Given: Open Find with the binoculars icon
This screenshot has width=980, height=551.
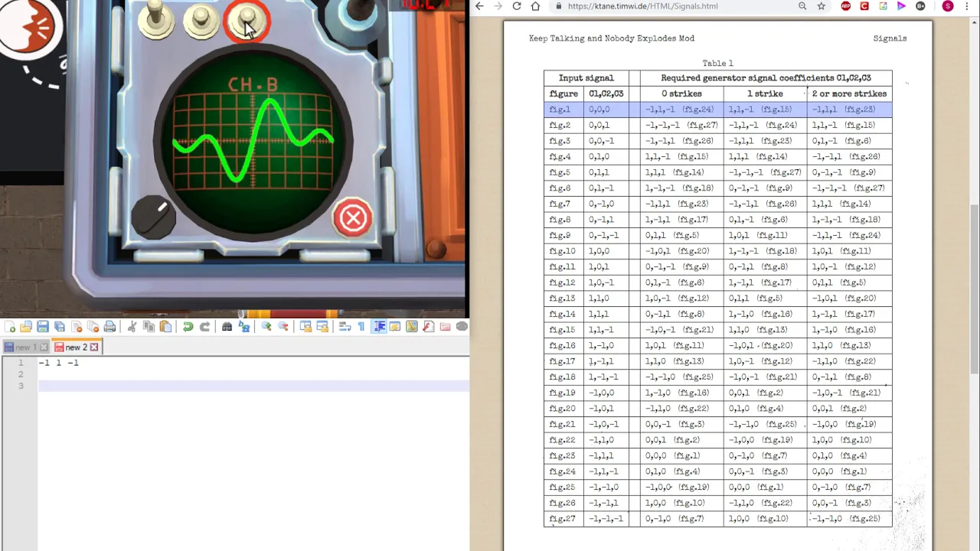Looking at the screenshot, I should (x=227, y=327).
